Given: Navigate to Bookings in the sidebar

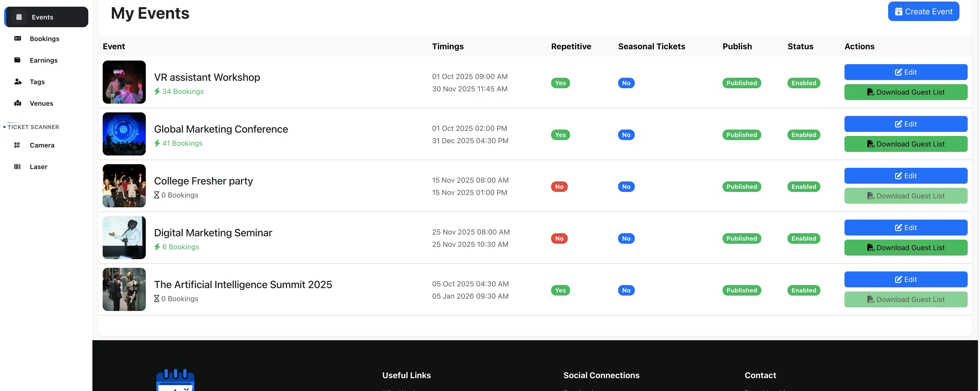Looking at the screenshot, I should tap(44, 38).
